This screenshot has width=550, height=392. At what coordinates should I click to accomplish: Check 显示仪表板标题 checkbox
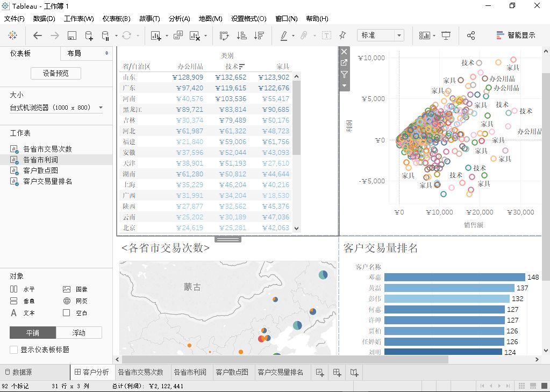(13, 350)
